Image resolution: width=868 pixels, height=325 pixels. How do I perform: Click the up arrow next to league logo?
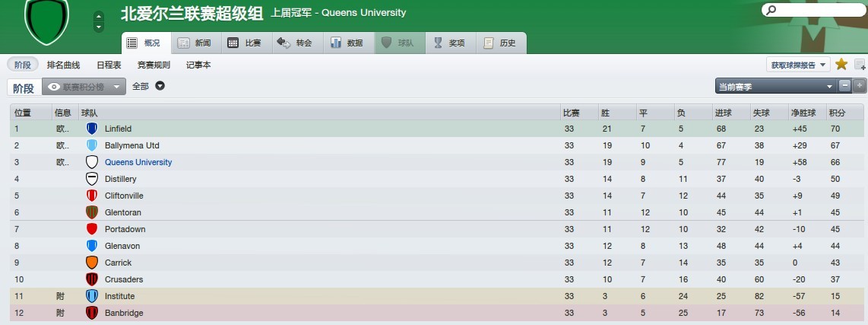point(99,16)
